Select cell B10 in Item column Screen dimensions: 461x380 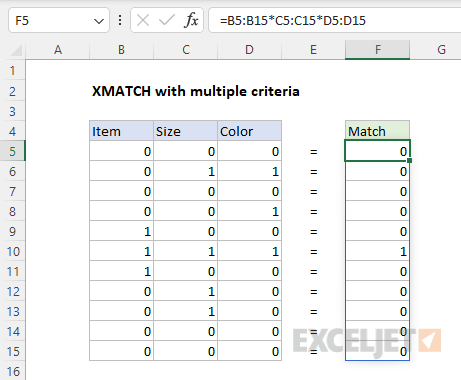[121, 251]
